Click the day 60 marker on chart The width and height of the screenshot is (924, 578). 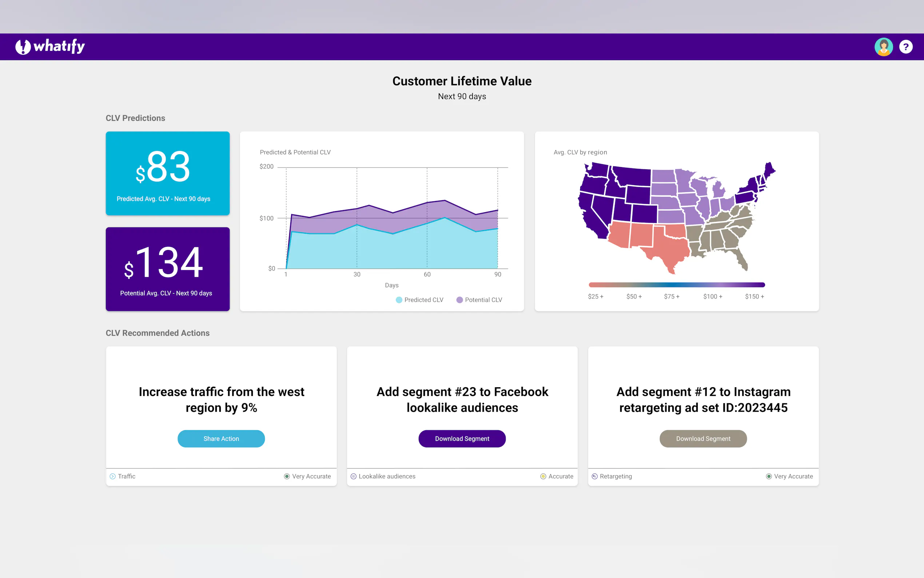[427, 274]
